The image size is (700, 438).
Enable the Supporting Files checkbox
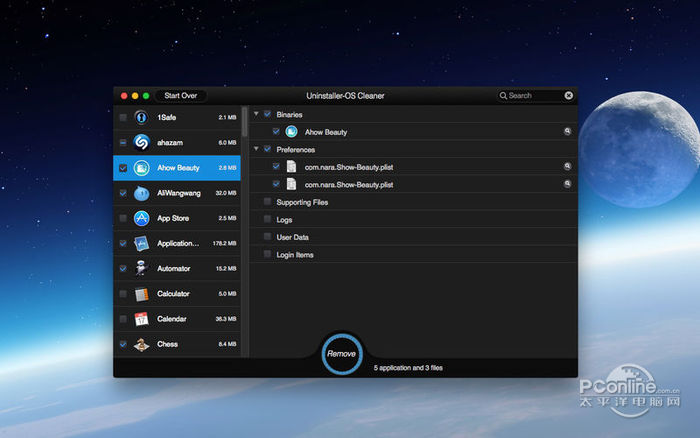(267, 202)
